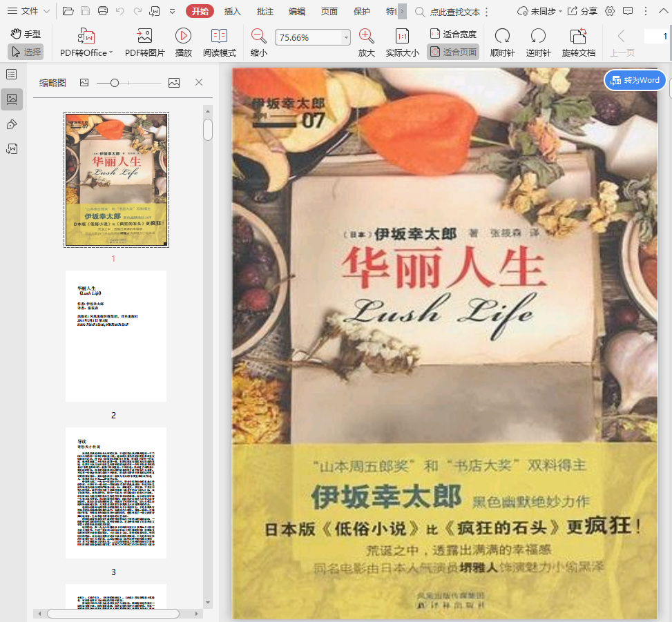Open settings gear icon
The image size is (672, 622).
pyautogui.click(x=610, y=12)
